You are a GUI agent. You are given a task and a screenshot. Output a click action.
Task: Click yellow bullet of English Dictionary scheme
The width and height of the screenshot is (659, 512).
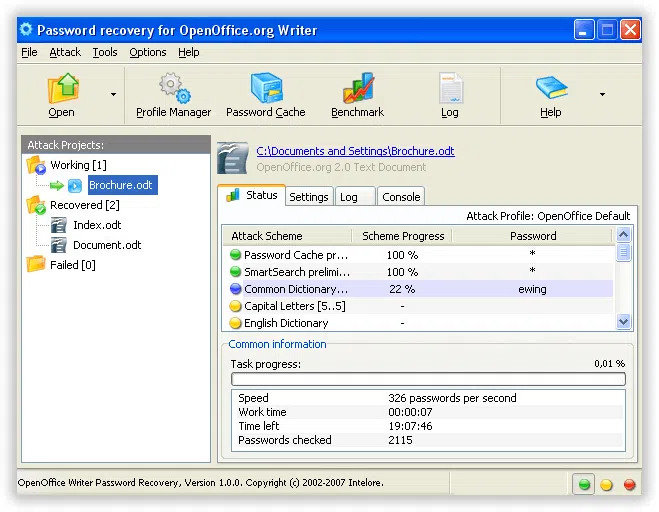point(235,323)
